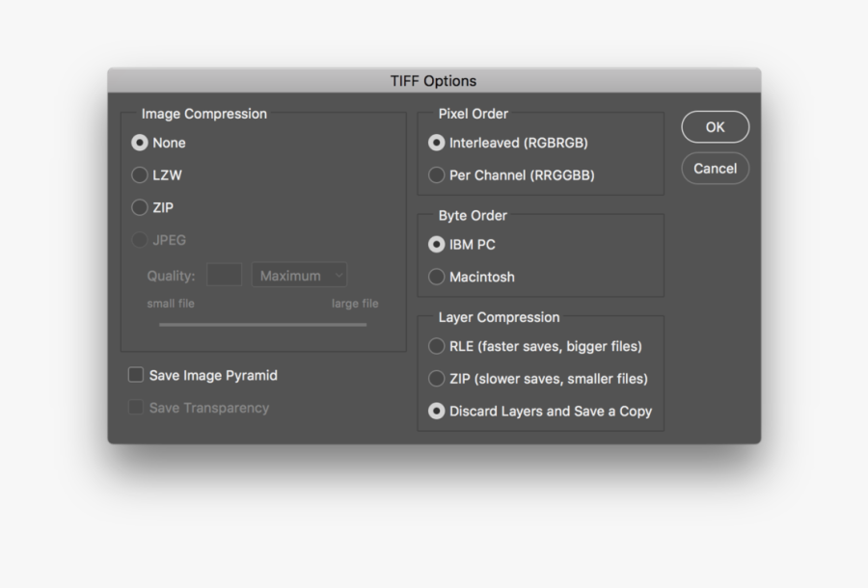Viewport: 868px width, 588px height.
Task: Switch byte order to Macintosh
Action: pos(437,277)
